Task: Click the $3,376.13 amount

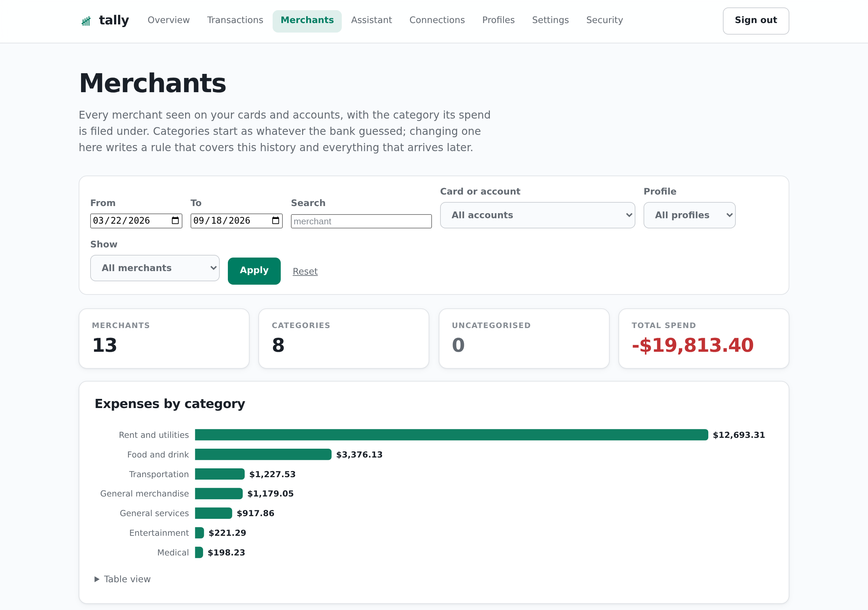Action: point(359,455)
